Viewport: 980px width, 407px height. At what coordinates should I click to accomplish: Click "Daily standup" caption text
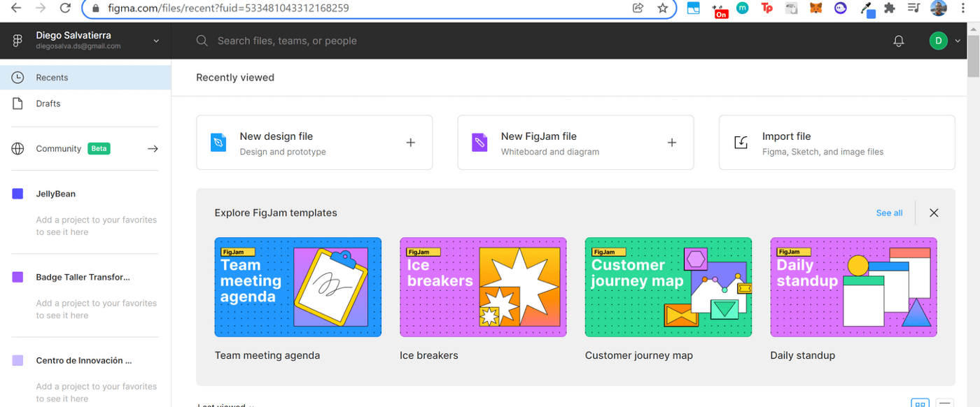(803, 355)
